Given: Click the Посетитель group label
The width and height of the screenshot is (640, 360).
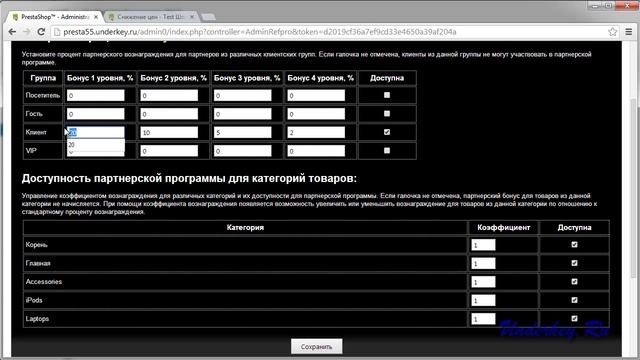Looking at the screenshot, I should [43, 96].
